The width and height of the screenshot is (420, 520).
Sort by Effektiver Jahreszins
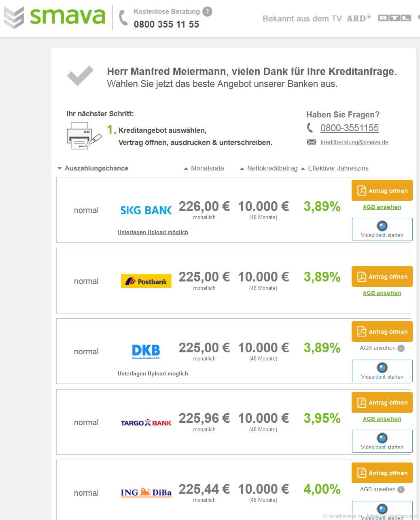(x=335, y=168)
